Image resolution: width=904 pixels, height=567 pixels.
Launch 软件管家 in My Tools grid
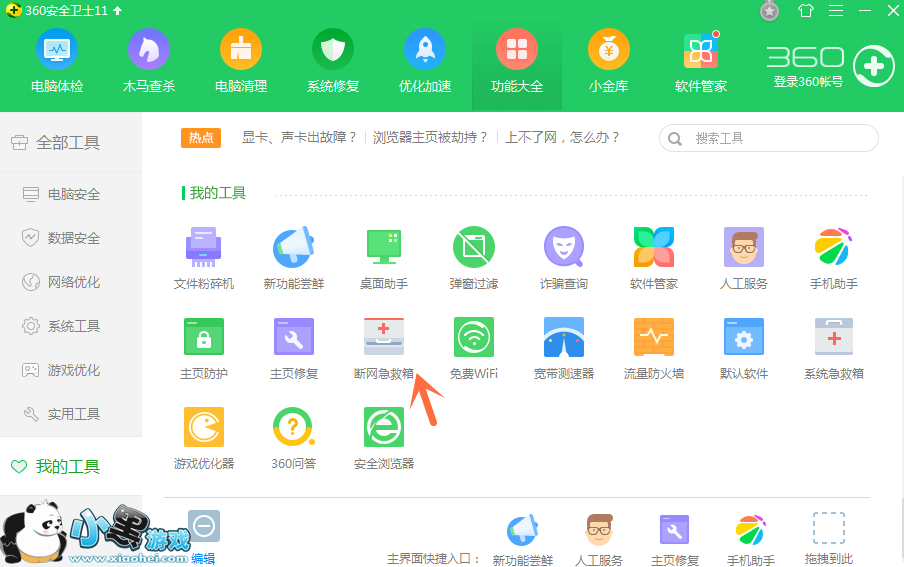click(653, 258)
